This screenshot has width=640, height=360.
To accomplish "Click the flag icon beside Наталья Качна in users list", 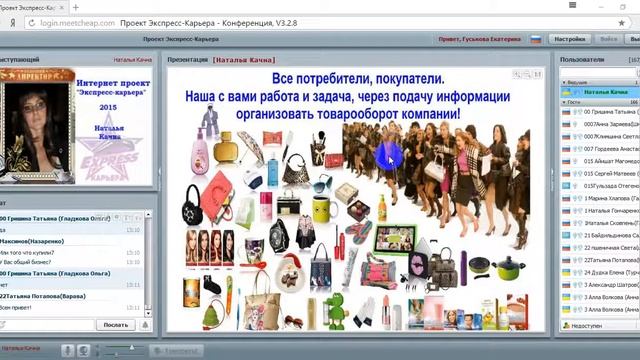I will pos(566,92).
